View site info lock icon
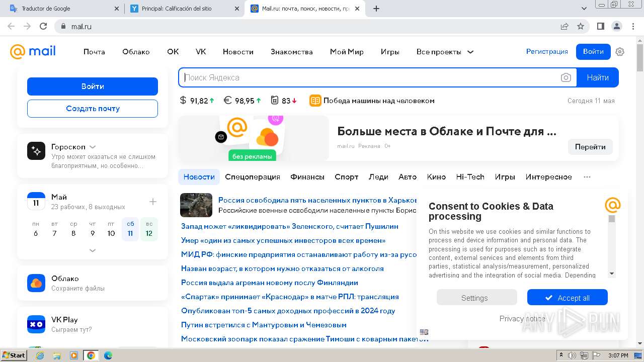Viewport: 644px width, 362px height. pyautogui.click(x=63, y=26)
